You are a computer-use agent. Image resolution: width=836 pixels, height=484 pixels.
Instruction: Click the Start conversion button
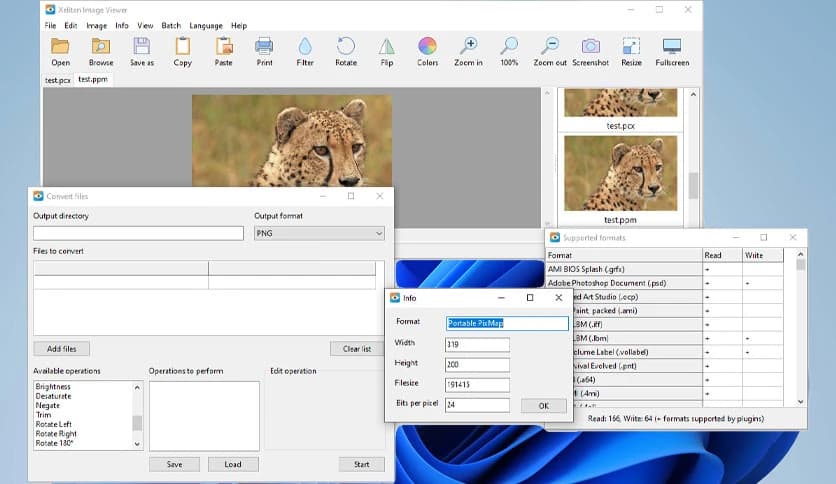361,464
